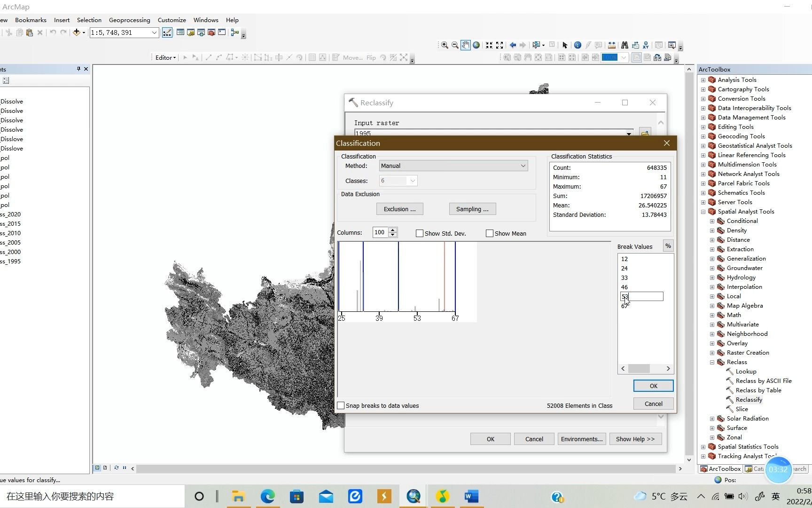Viewport: 812px width, 508px height.
Task: Cancel the Classification dialog
Action: [x=653, y=404]
